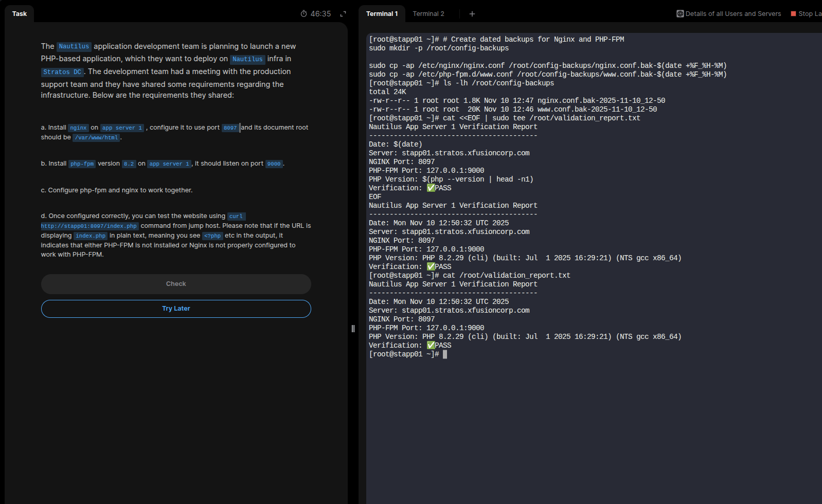Click the Try Later button
The height and width of the screenshot is (504, 822).
pyautogui.click(x=176, y=309)
